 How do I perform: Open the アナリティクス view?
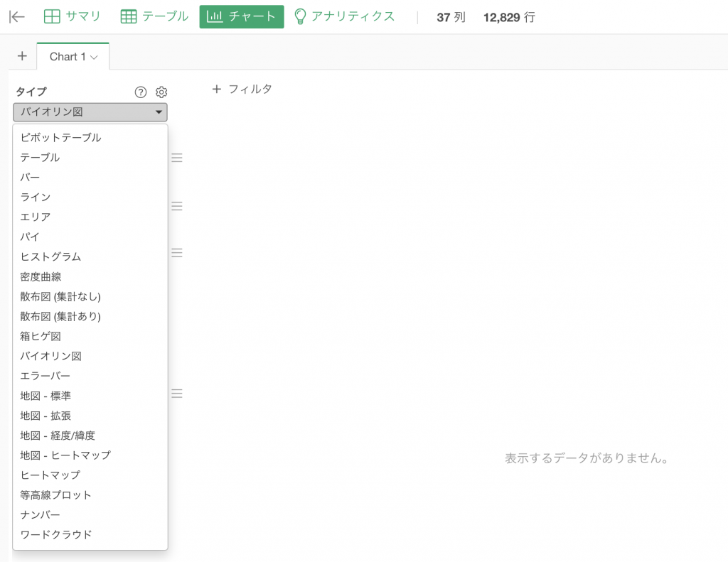point(345,17)
